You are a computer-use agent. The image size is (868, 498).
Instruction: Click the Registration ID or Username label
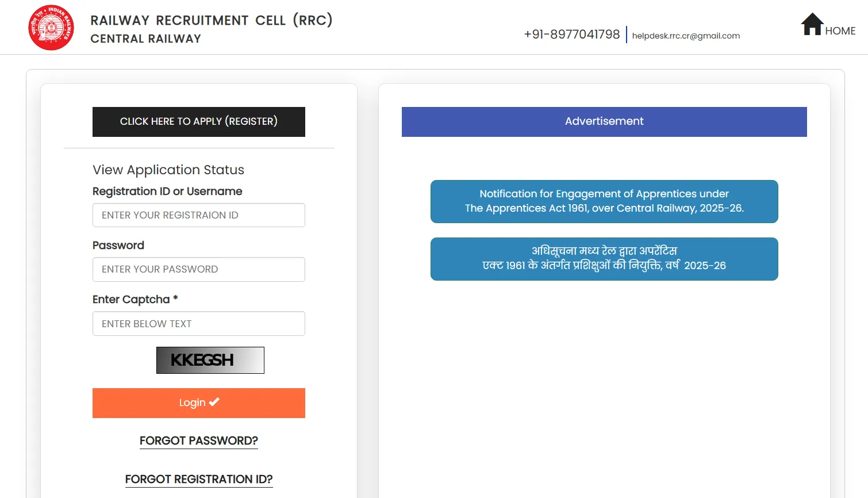click(167, 191)
